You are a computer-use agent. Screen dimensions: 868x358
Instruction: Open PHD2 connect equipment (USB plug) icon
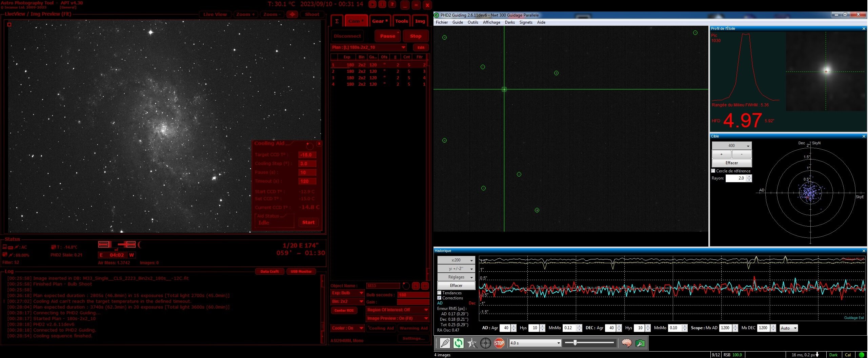445,343
